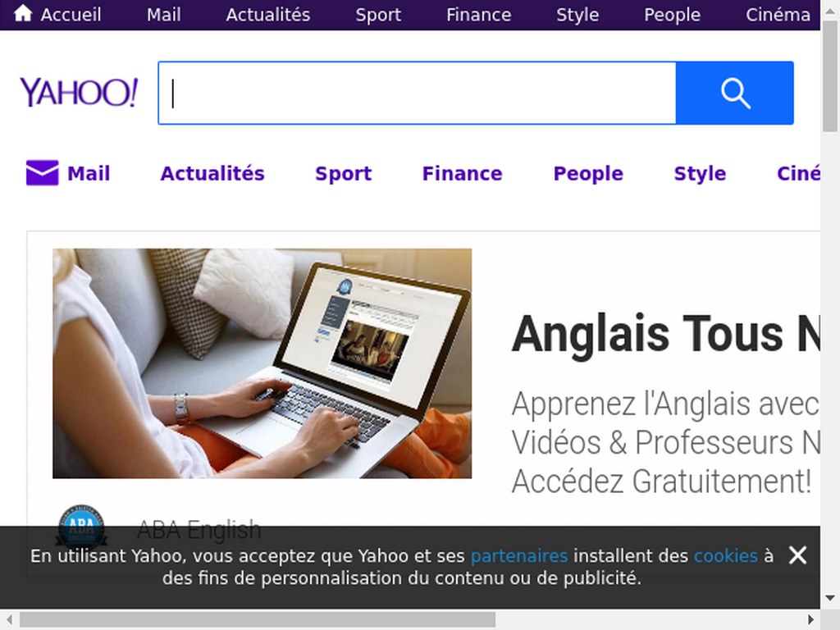This screenshot has height=630, width=840.
Task: Click the bold purple Mail link
Action: (89, 174)
